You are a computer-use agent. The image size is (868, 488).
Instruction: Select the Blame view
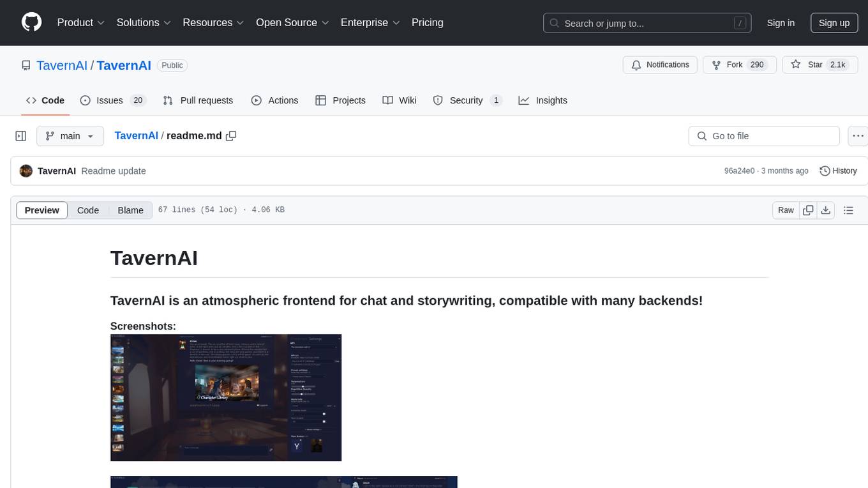[x=130, y=210]
